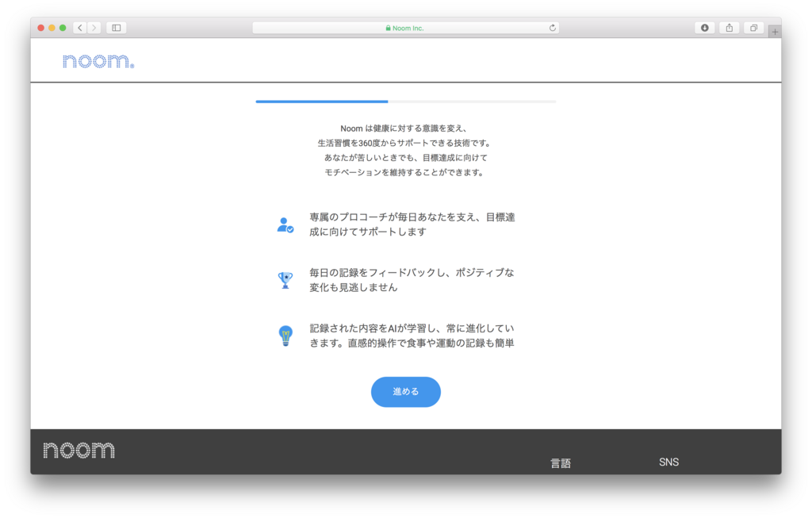Click the 言語 footer heading
Viewport: 812px width, 518px height.
[561, 463]
